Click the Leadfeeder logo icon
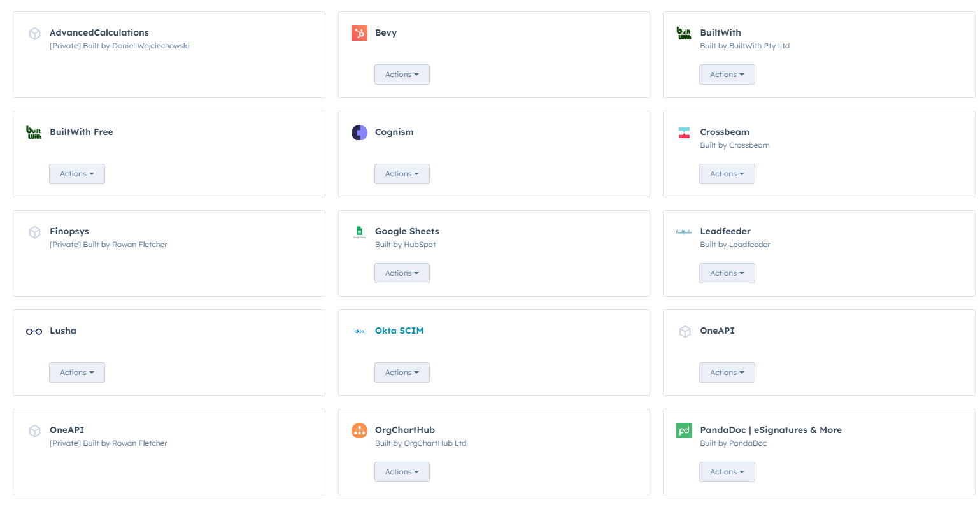The image size is (980, 505). click(684, 232)
